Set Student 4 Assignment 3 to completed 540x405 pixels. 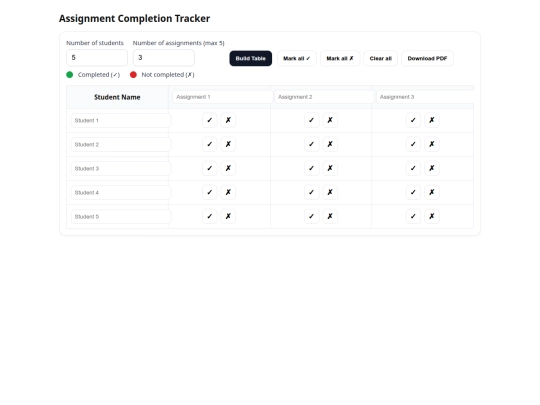[413, 193]
